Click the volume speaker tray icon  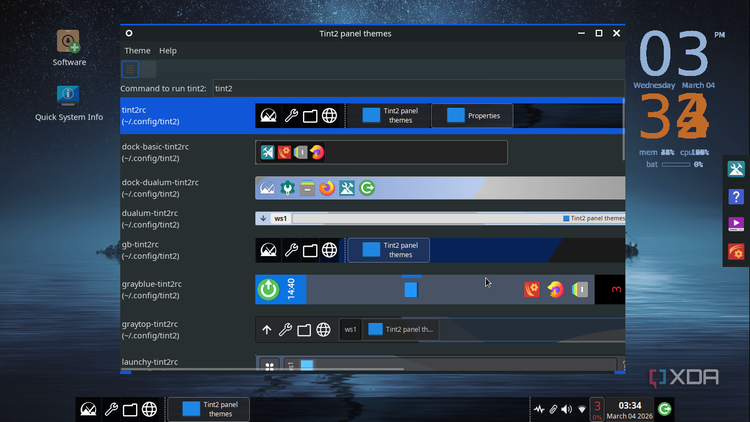pos(567,409)
